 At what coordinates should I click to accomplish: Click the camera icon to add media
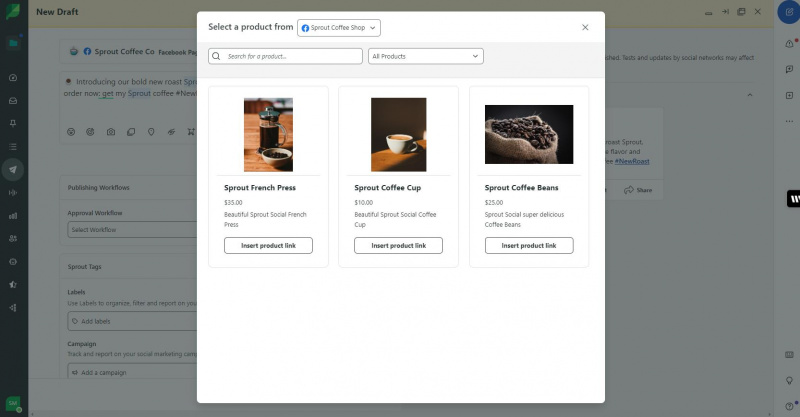(111, 132)
